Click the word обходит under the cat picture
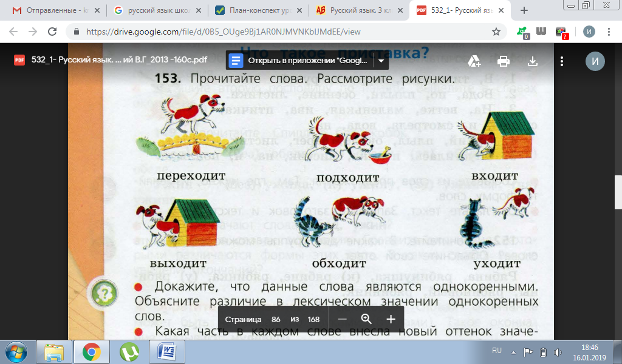The image size is (622, 364). click(339, 263)
